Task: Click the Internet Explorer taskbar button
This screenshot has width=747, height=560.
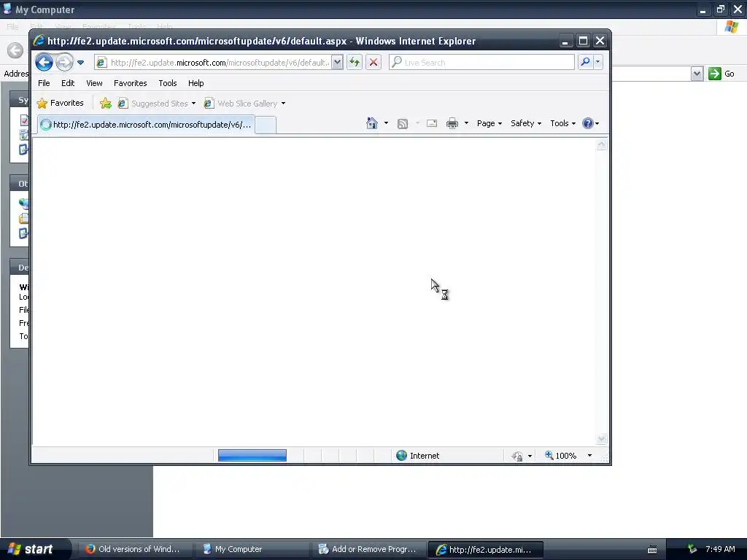Action: (485, 550)
